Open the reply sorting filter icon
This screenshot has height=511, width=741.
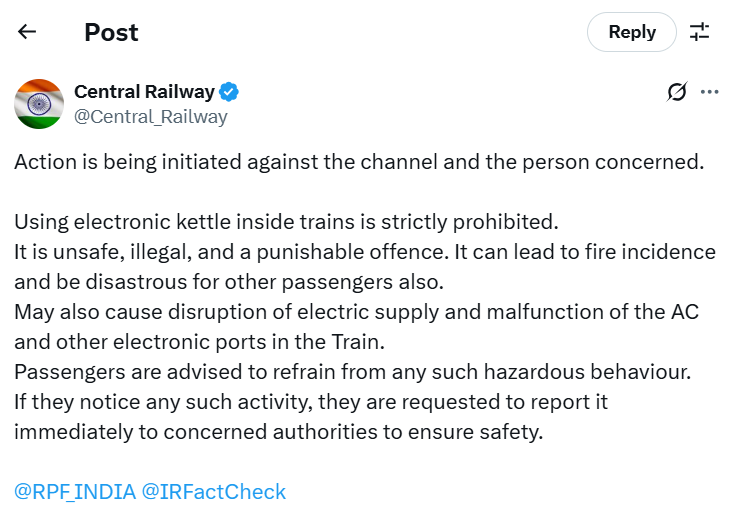(700, 32)
